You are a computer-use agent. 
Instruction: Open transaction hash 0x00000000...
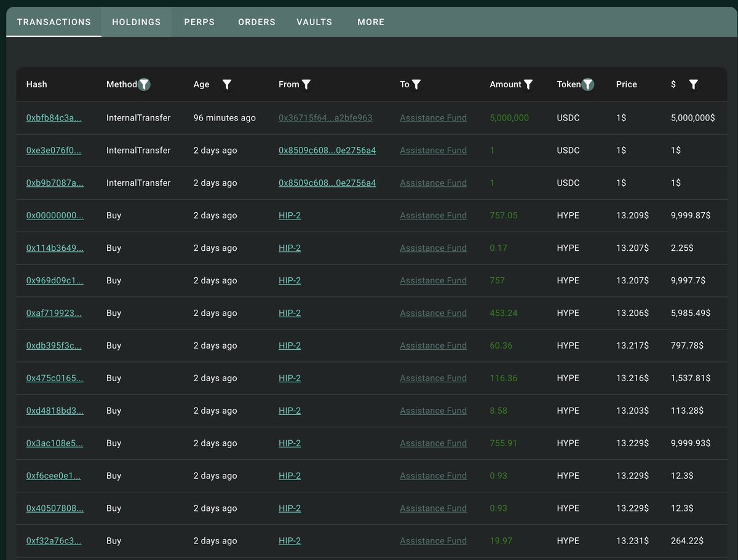tap(55, 216)
